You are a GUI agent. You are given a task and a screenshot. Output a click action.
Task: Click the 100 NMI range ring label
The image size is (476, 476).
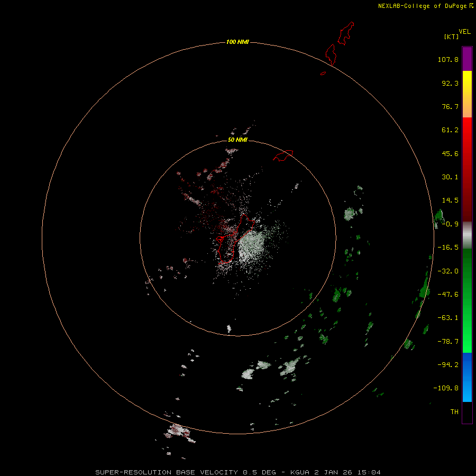237,42
